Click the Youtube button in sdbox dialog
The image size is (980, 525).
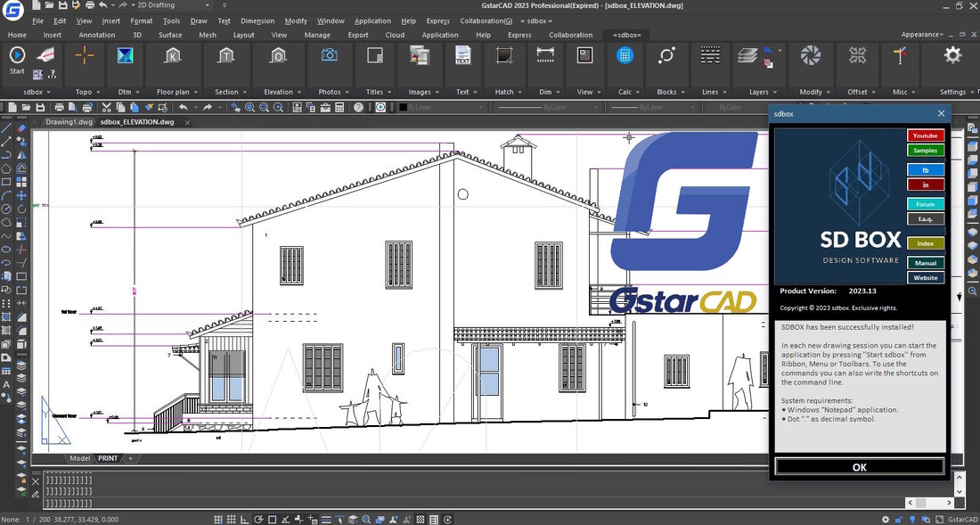pyautogui.click(x=926, y=135)
